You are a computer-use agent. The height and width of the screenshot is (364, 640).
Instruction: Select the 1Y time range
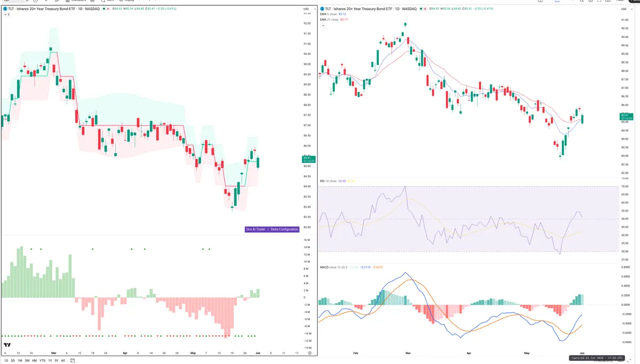(x=50, y=360)
